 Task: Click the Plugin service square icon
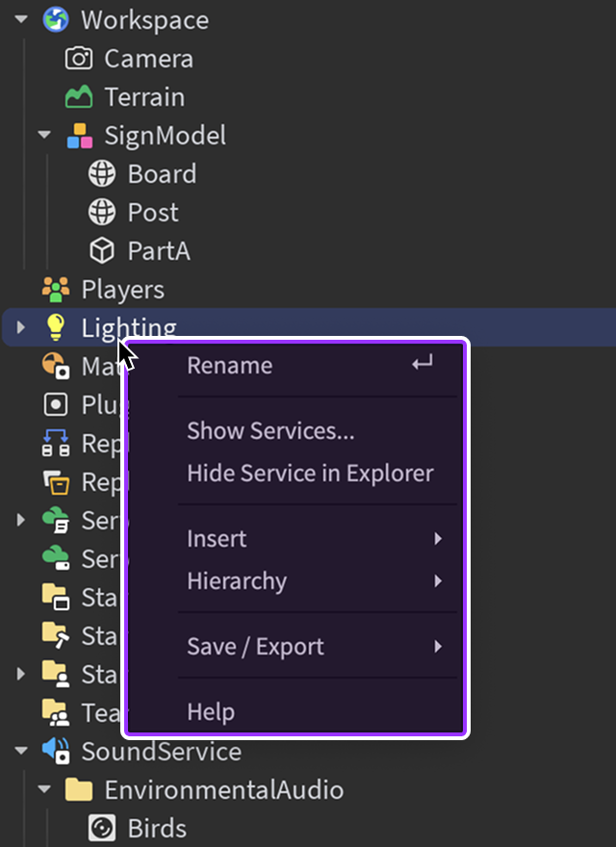(x=56, y=404)
